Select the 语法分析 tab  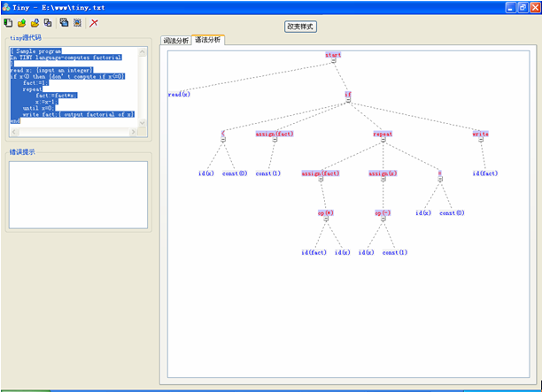coord(208,40)
